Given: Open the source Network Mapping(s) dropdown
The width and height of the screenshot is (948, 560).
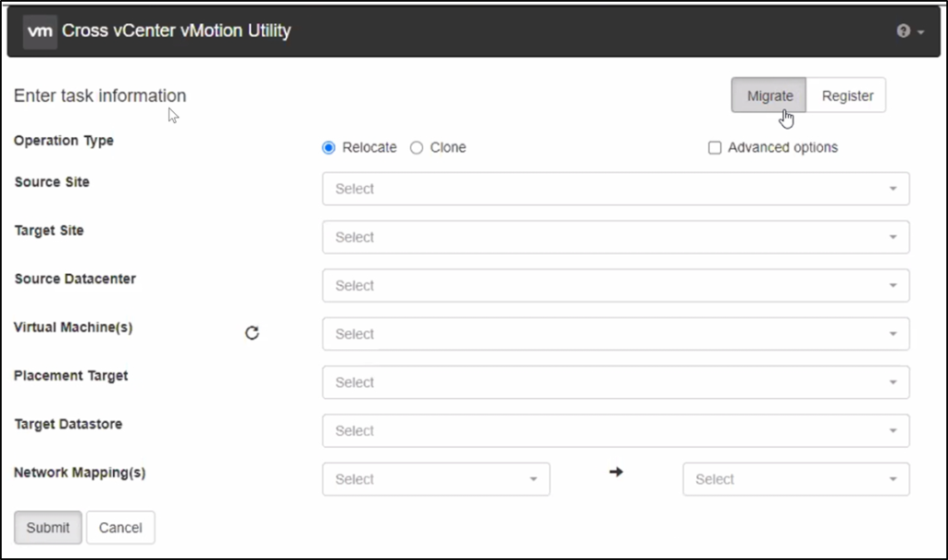Looking at the screenshot, I should point(435,479).
